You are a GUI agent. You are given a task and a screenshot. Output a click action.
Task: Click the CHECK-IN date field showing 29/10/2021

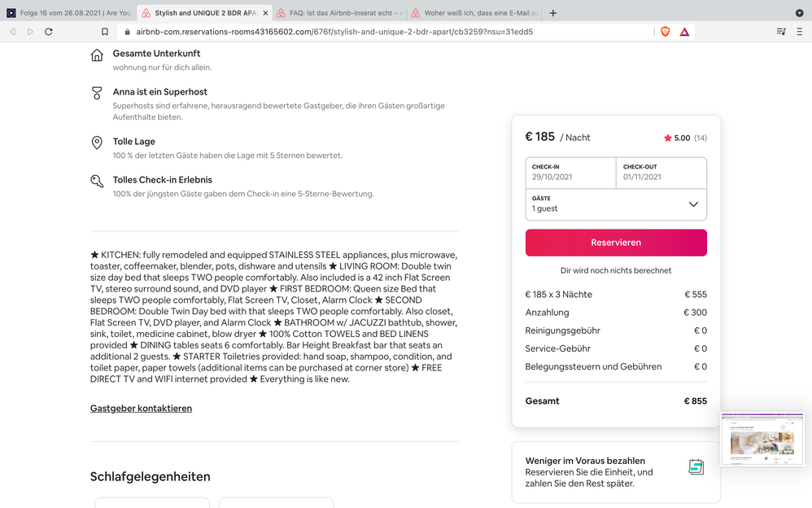click(570, 171)
